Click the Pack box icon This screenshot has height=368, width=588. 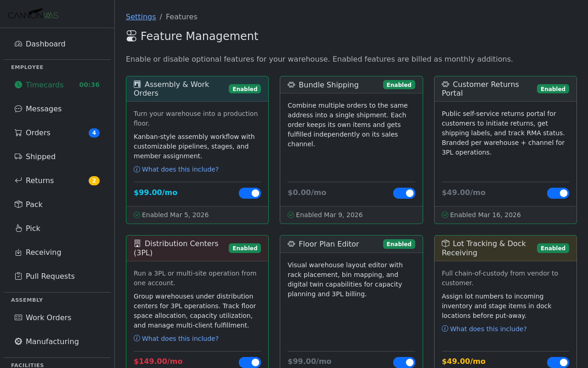(x=18, y=205)
